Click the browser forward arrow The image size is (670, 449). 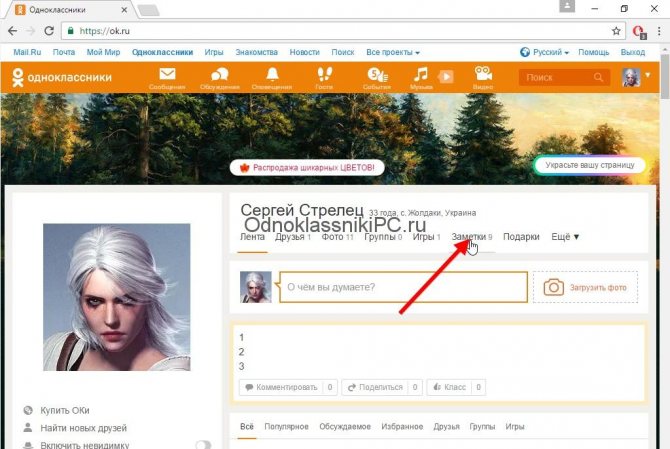click(x=31, y=31)
